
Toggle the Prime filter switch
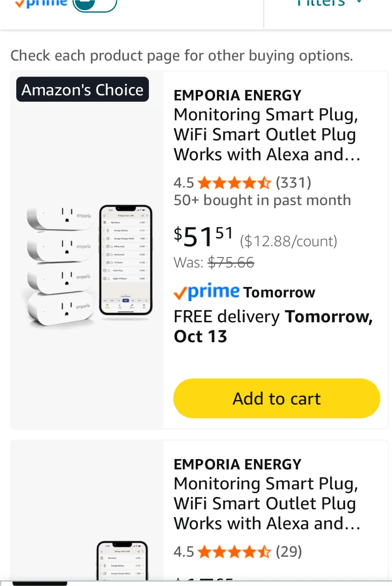(x=94, y=4)
